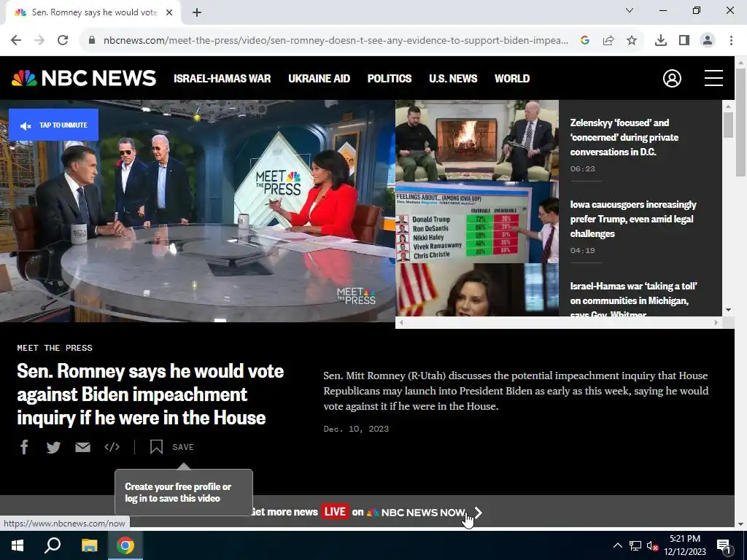Screen dimensions: 747x560
Task: Share video on Facebook
Action: [24, 447]
